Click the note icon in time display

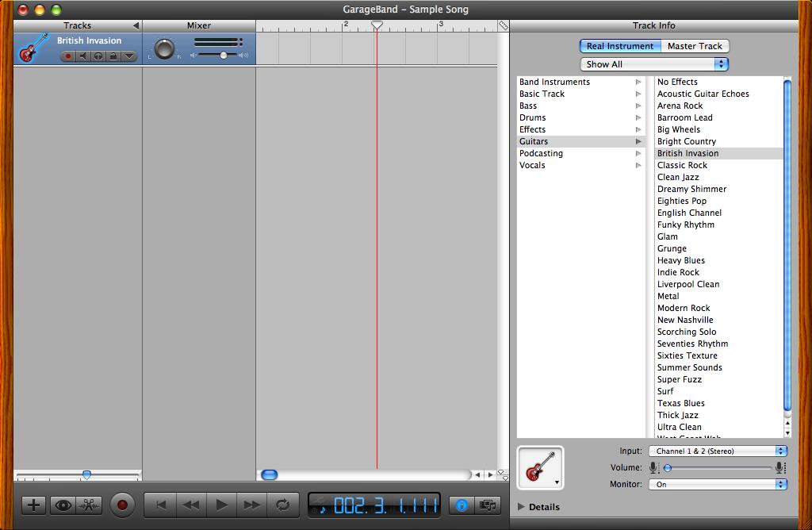[322, 509]
